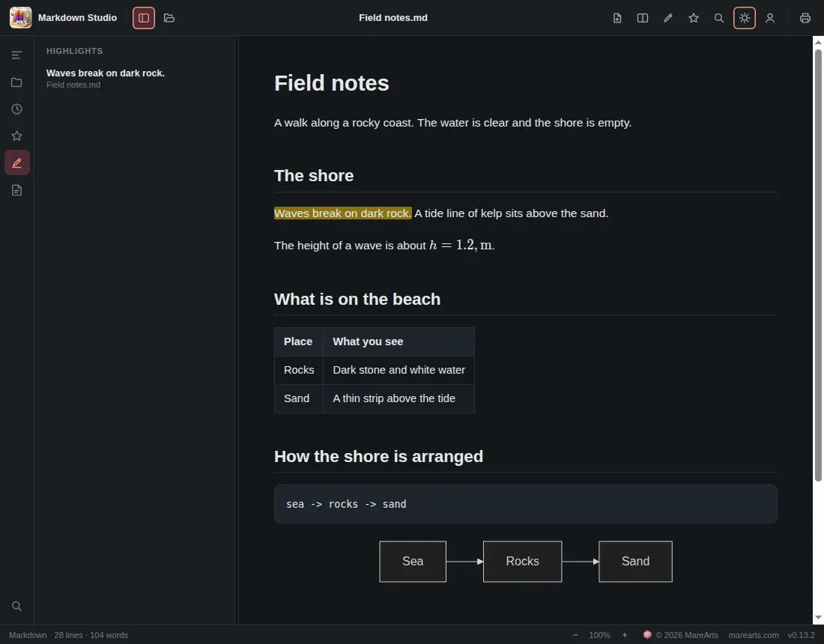Screen dimensions: 824x644
Task: Click the scrollbar down arrow
Action: 818,618
